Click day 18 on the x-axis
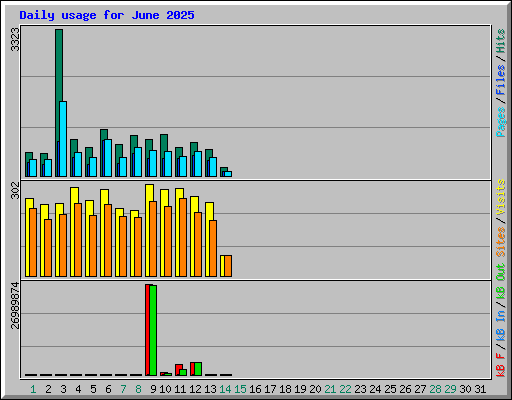512x400 pixels. [x=285, y=389]
